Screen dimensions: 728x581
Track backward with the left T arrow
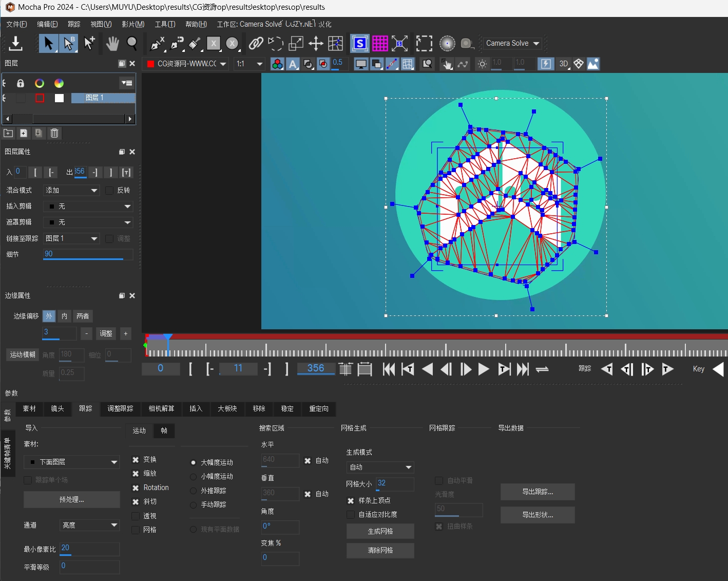point(607,369)
